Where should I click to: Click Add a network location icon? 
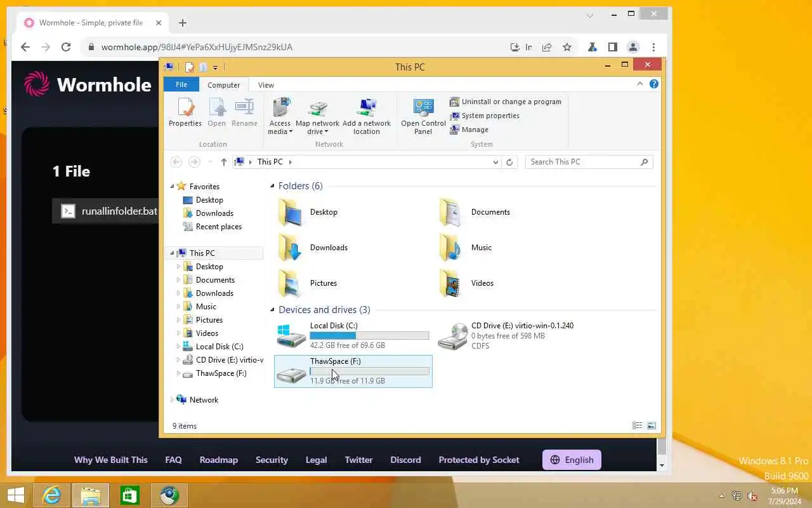click(367, 116)
